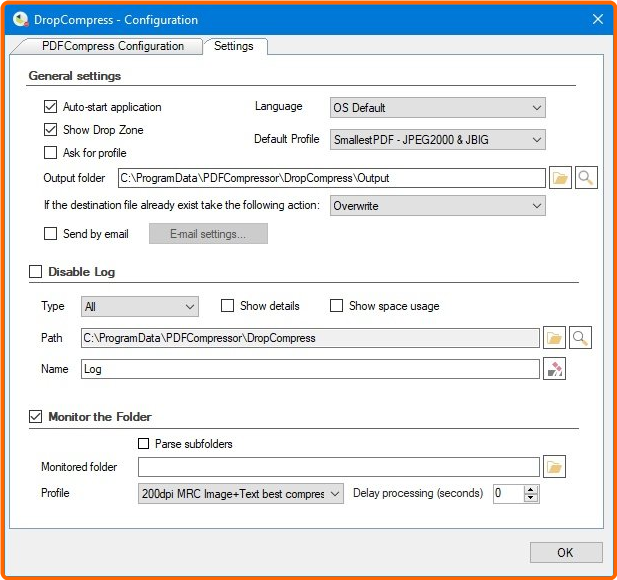Click magnifier icon beside log Path
The height and width of the screenshot is (580, 617).
[x=580, y=338]
